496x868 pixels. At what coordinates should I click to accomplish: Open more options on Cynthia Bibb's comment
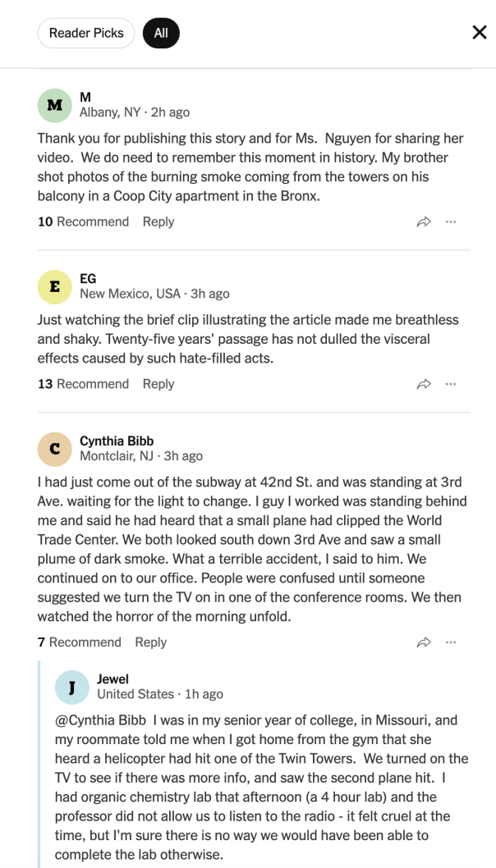[x=451, y=642]
